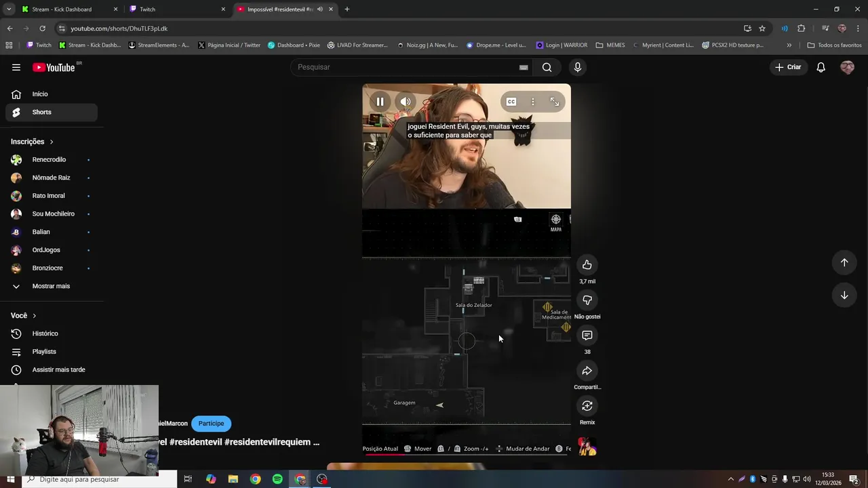Select Shorts in the sidebar
This screenshot has width=868, height=488.
(x=52, y=112)
